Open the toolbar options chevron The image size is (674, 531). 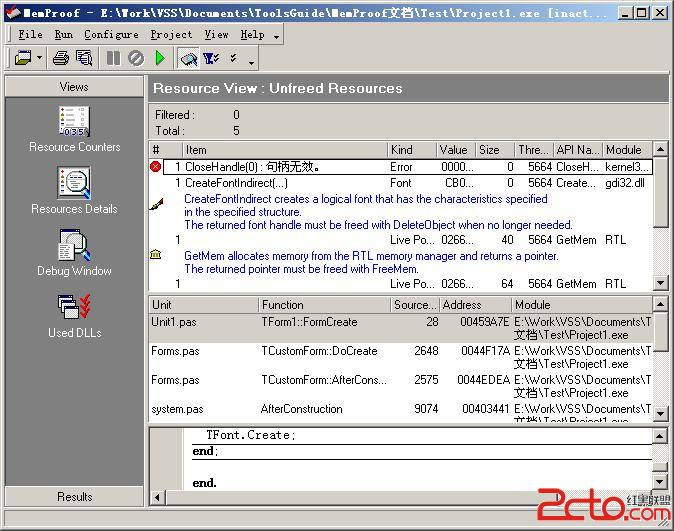point(251,63)
